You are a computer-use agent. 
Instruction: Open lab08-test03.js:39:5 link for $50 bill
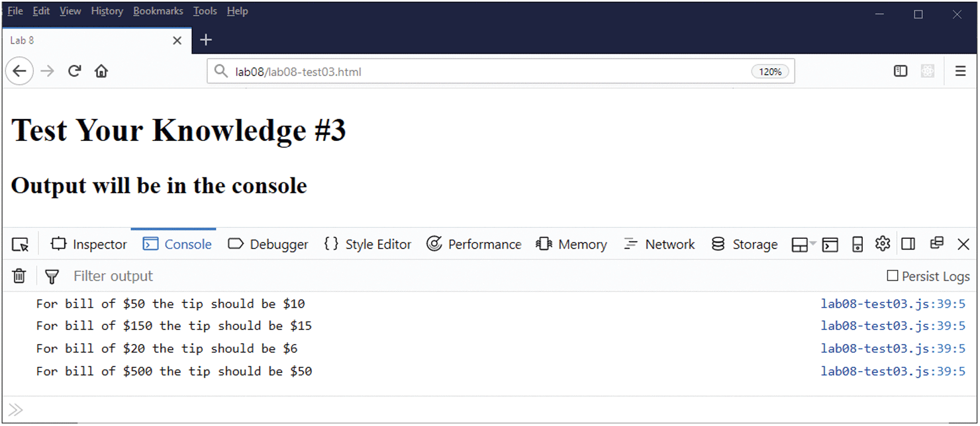893,304
